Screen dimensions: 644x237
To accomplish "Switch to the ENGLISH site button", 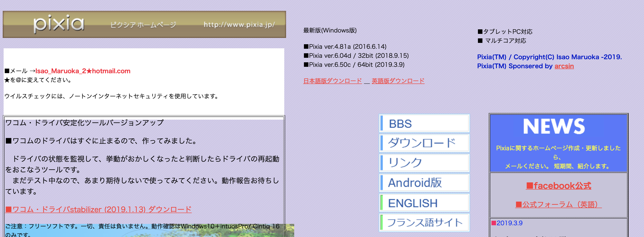I will [x=424, y=203].
